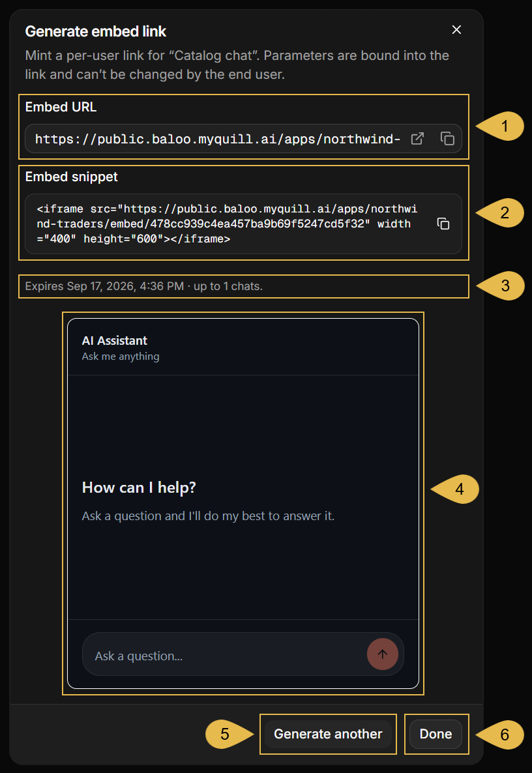Click the Generate another button
The height and width of the screenshot is (773, 532).
tap(328, 734)
